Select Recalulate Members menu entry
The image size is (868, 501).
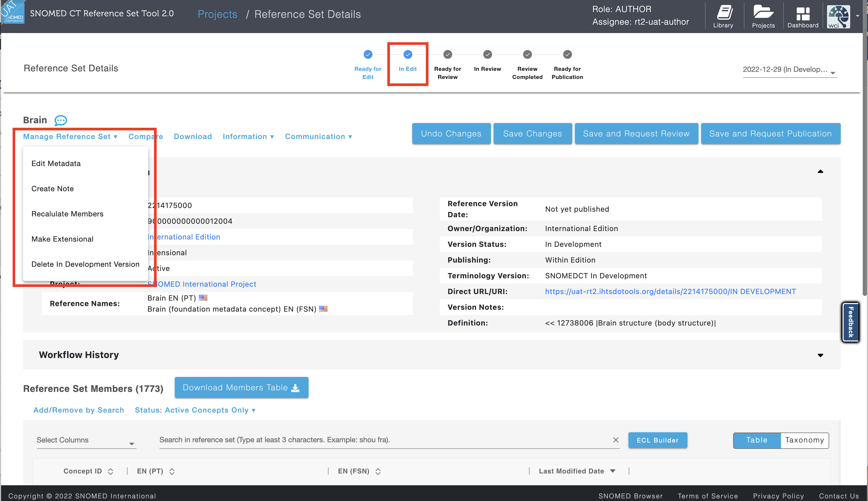pos(86,214)
